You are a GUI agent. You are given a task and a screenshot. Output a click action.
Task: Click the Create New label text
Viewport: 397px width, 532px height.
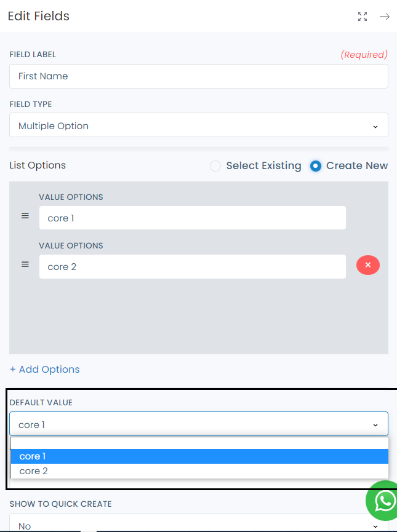pos(357,165)
